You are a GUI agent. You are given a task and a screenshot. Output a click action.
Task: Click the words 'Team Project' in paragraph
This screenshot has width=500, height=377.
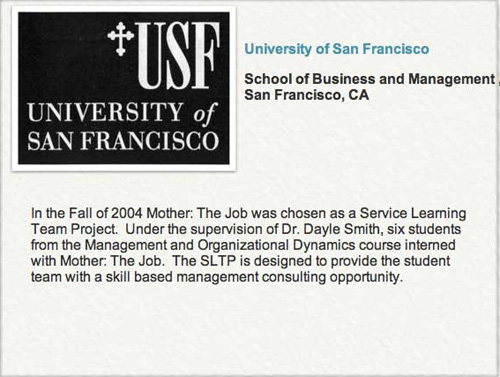click(x=73, y=229)
